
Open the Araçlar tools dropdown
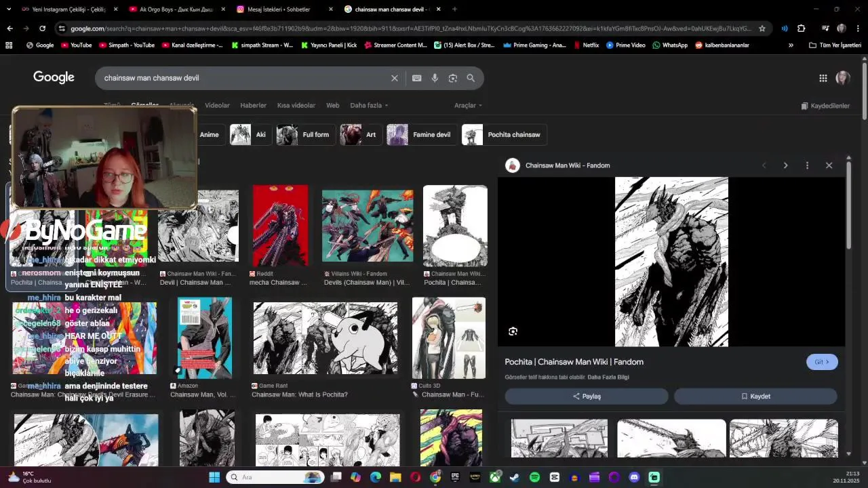pos(468,106)
